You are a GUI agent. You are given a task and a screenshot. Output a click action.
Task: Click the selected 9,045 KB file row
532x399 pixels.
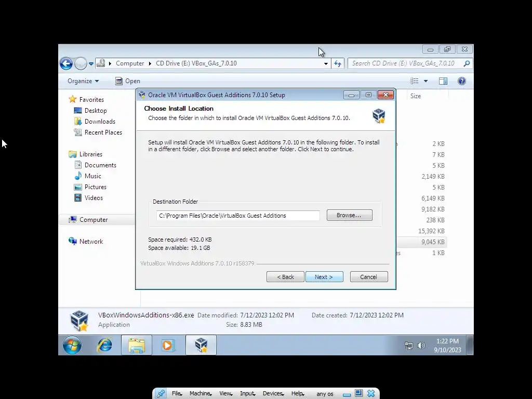click(x=421, y=242)
